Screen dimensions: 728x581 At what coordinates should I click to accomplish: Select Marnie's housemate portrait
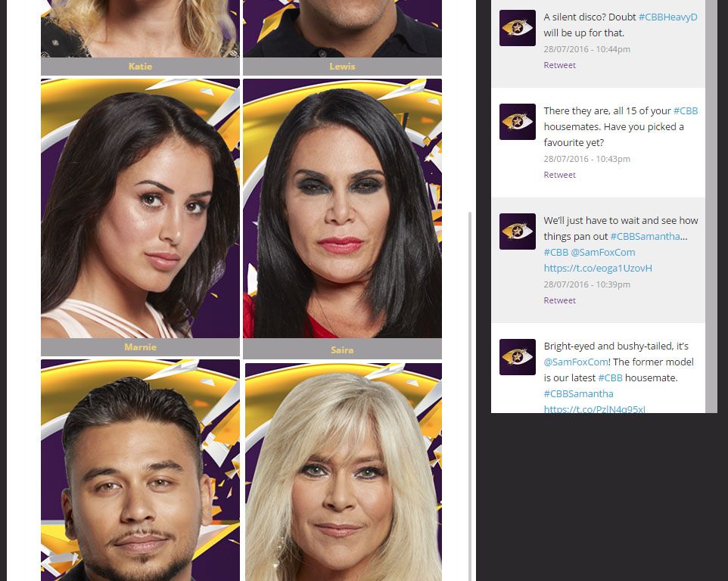140,208
